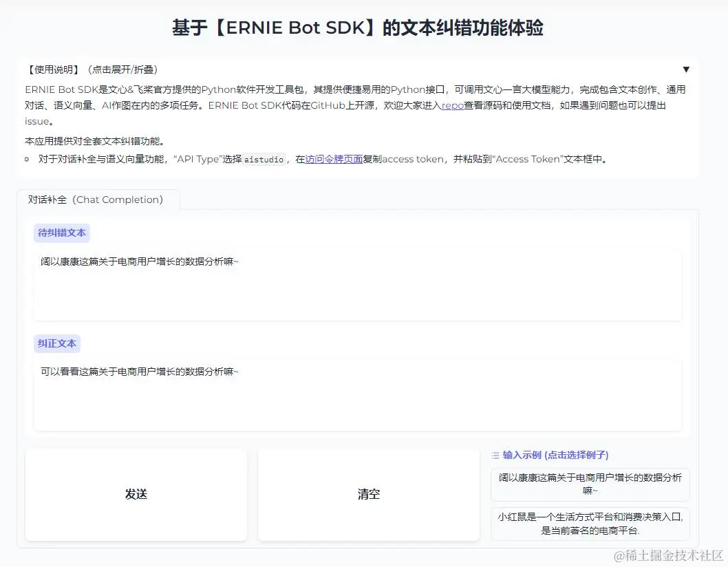
Task: Click the text 本应用提供对全套文本纠错功能。
Action: tap(96, 141)
